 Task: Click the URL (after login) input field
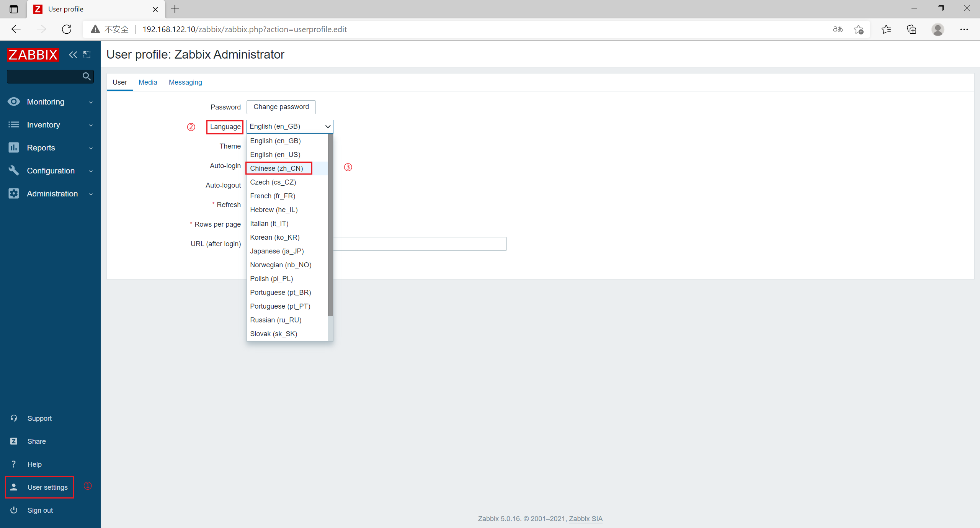pyautogui.click(x=420, y=244)
